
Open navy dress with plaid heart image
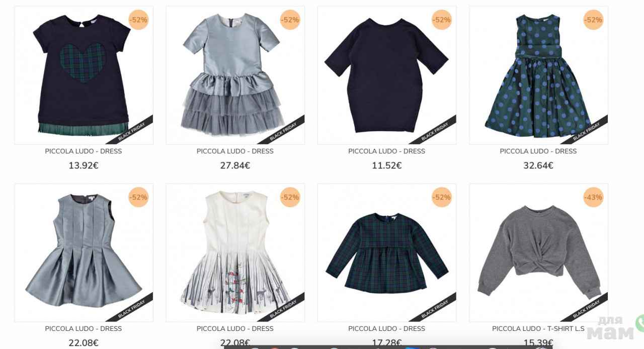coord(84,75)
